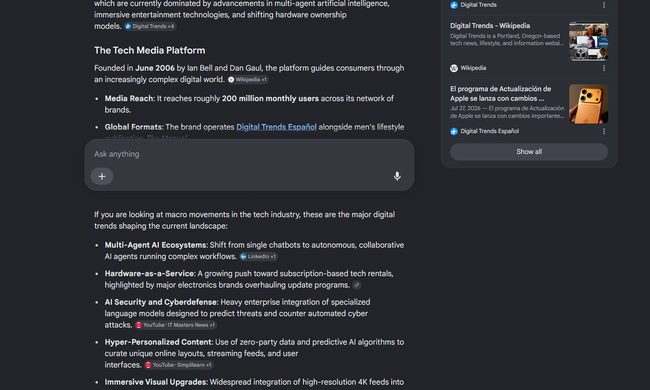
Task: Click the Show all sources button
Action: (x=529, y=152)
